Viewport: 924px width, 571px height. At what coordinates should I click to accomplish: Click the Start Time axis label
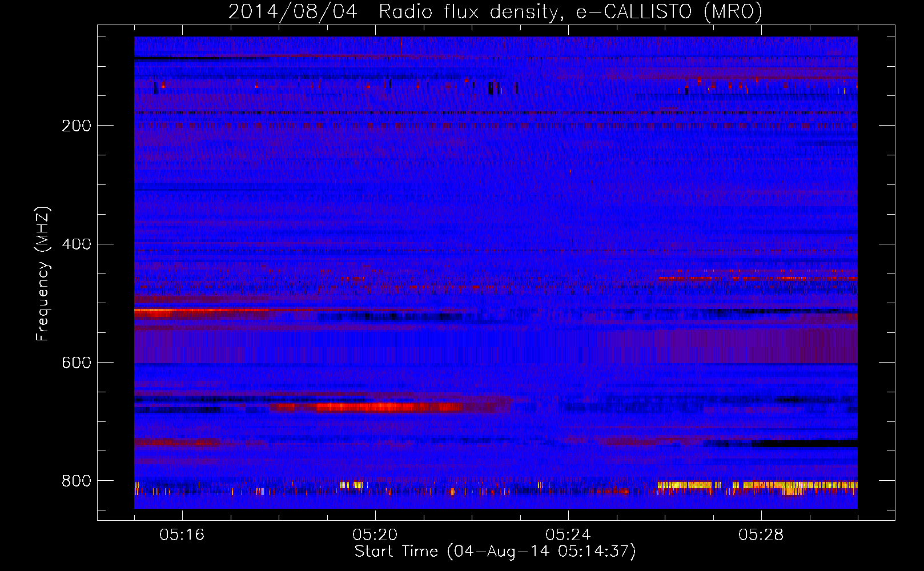point(495,552)
